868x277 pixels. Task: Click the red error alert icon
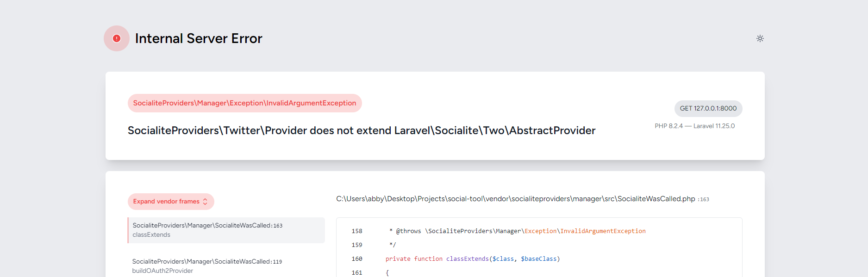coord(117,38)
